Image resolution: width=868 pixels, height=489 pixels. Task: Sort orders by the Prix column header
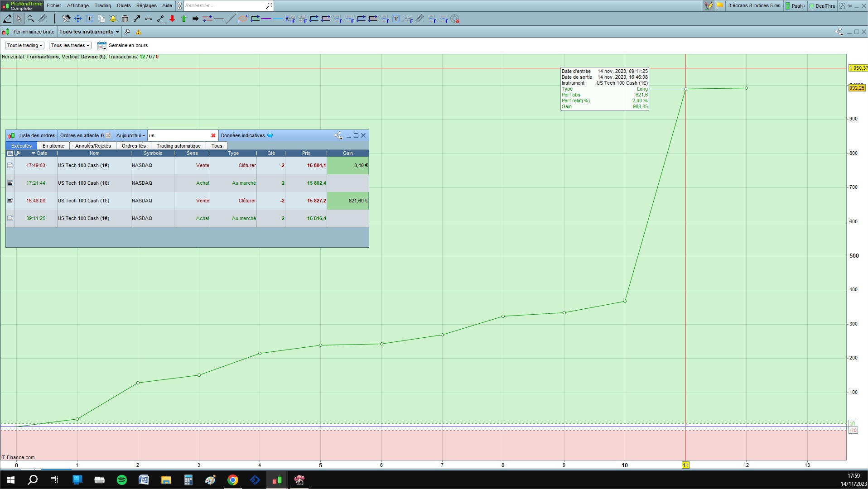point(306,153)
